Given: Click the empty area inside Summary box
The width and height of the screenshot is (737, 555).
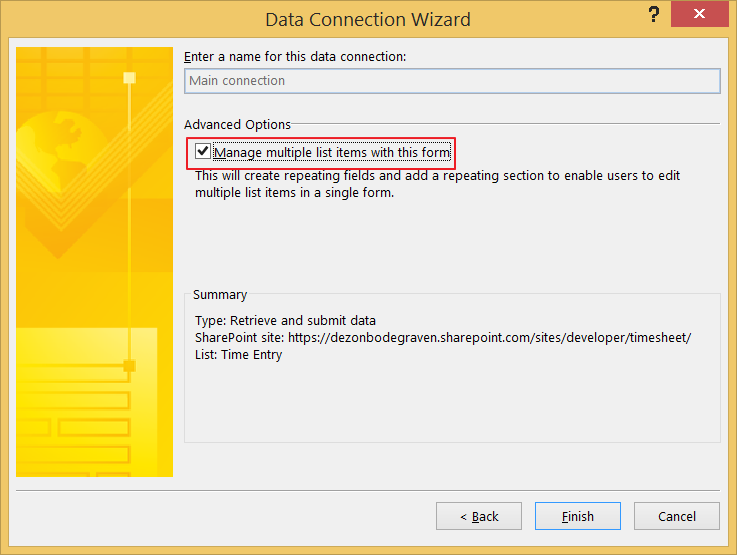Looking at the screenshot, I should coord(452,402).
